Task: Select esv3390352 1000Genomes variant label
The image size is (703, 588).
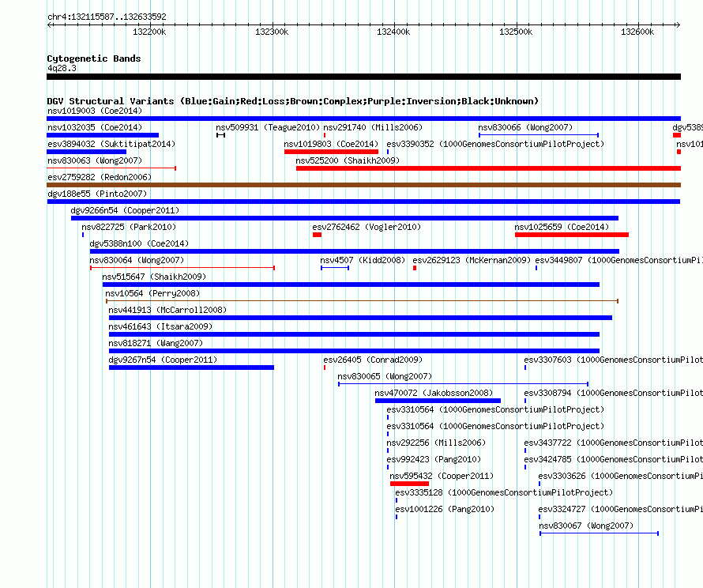Action: coord(495,144)
